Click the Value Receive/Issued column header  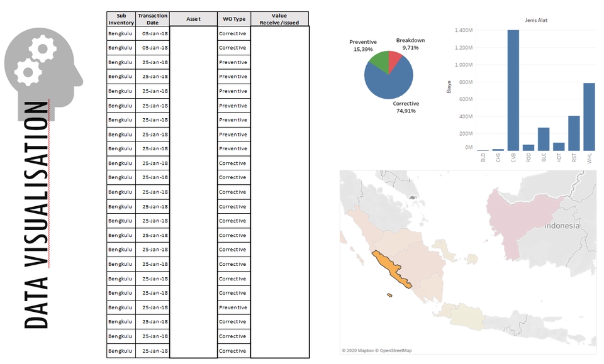pyautogui.click(x=279, y=19)
